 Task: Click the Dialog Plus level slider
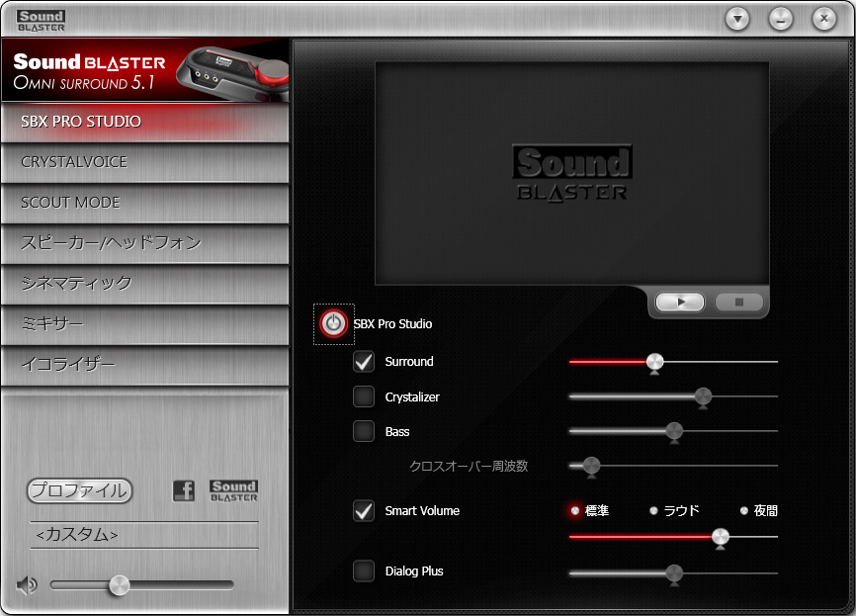[673, 573]
